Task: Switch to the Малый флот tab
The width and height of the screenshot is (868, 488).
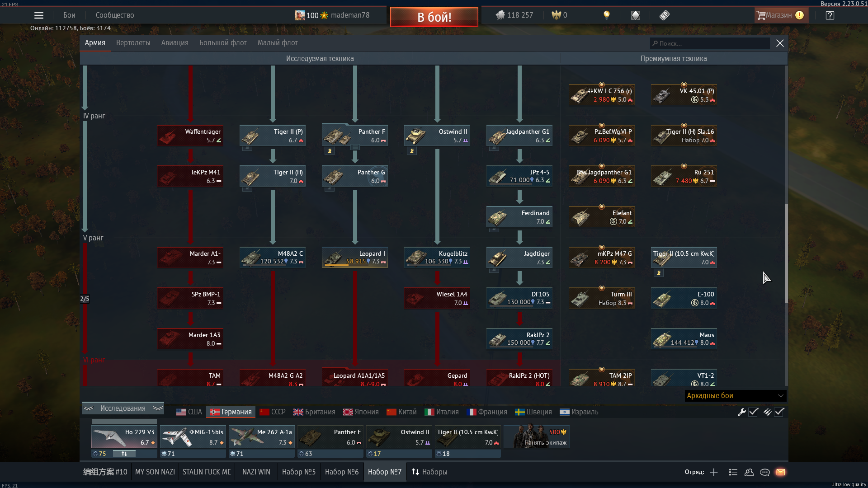Action: pyautogui.click(x=278, y=43)
